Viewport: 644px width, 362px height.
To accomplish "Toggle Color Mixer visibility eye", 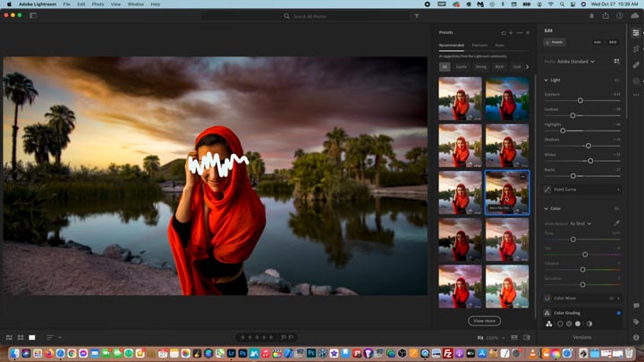I will 612,299.
